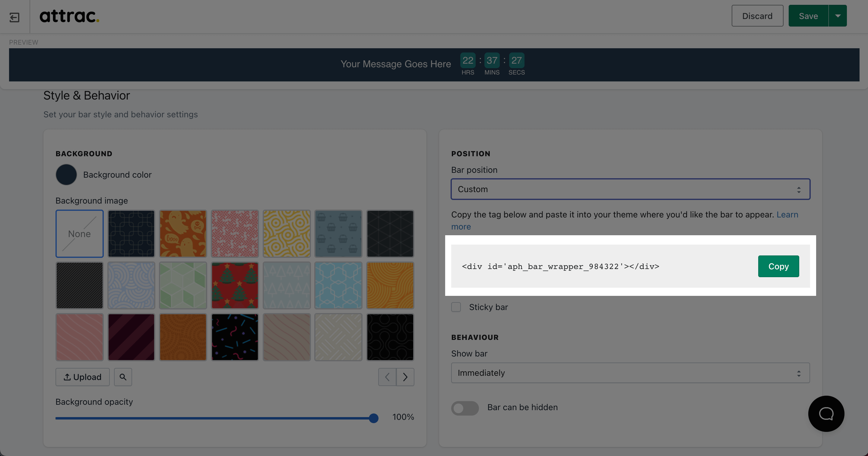Go to next background images page
This screenshot has height=456, width=868.
(x=405, y=377)
